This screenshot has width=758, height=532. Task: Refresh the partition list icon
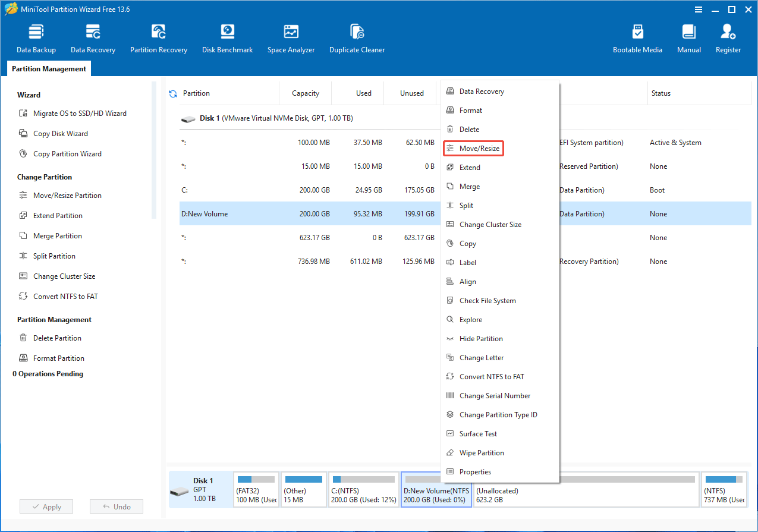(x=173, y=93)
